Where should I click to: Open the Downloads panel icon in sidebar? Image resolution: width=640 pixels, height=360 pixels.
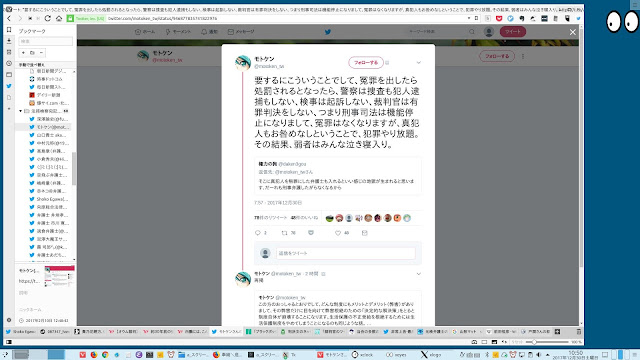pyautogui.click(x=9, y=41)
